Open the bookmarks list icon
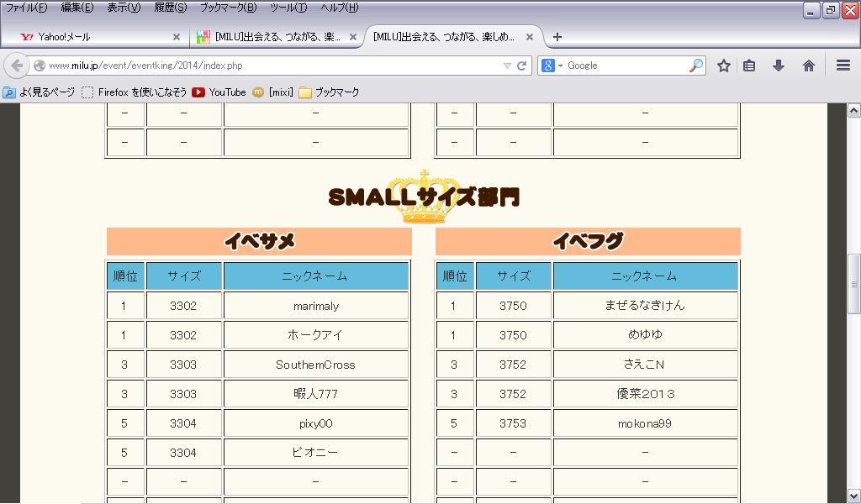 click(x=749, y=66)
